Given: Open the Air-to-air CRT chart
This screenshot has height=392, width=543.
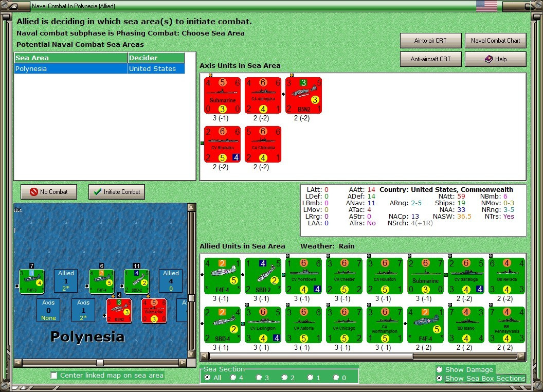Looking at the screenshot, I should [430, 41].
